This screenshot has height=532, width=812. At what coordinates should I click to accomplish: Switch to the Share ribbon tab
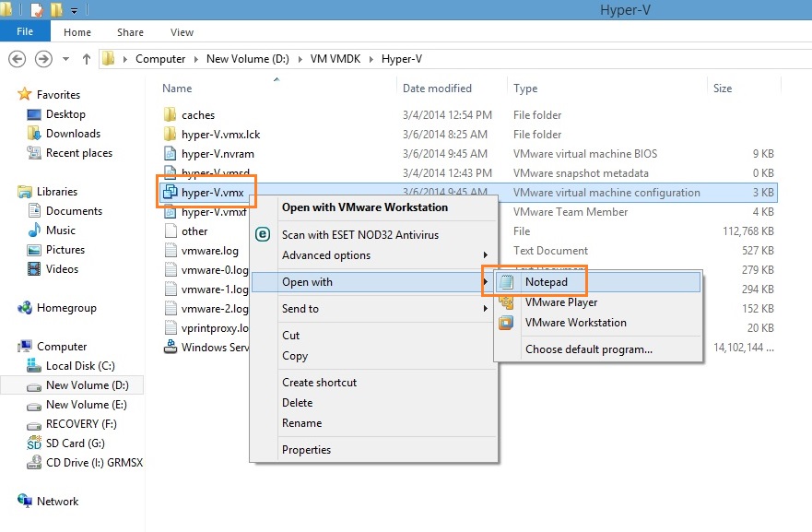tap(130, 32)
